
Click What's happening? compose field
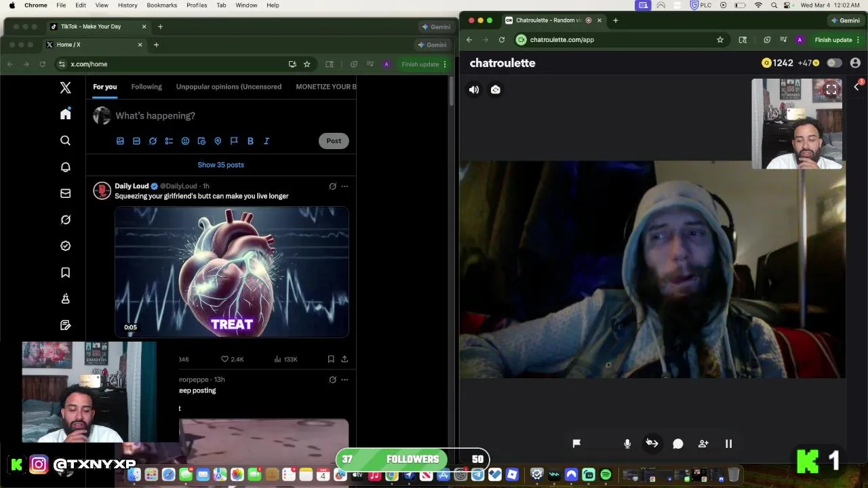point(155,116)
